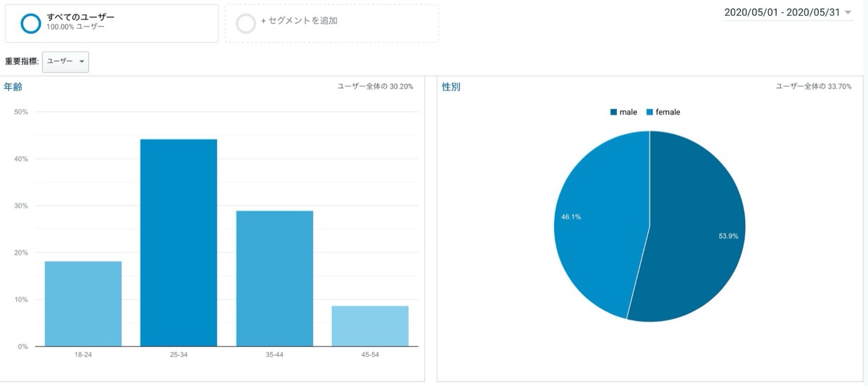Click the '10%' y-axis label
Viewport: 868px width, 386px height.
pos(21,300)
